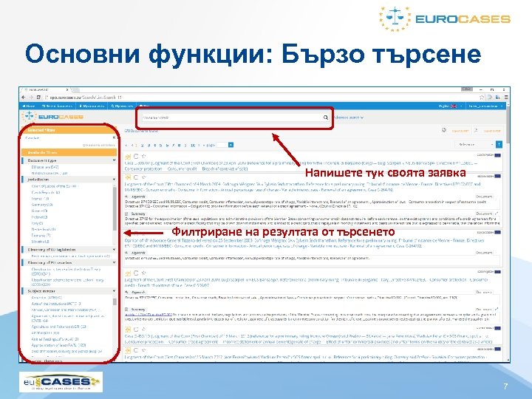Open the Relevance sort dropdown
The height and width of the screenshot is (399, 532).
474,145
